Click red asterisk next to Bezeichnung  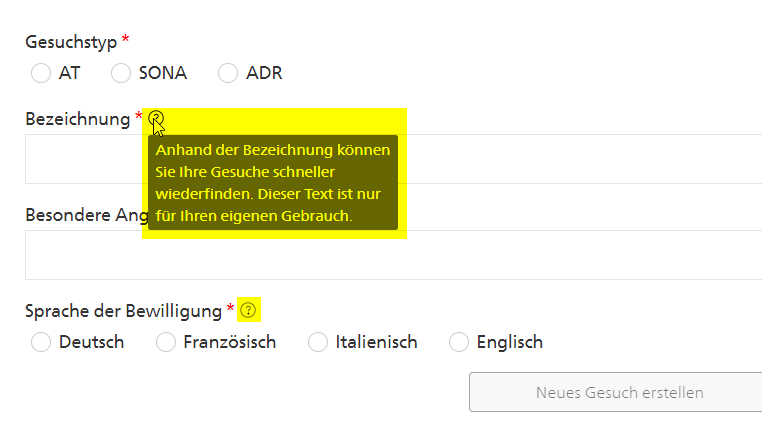[x=139, y=115]
